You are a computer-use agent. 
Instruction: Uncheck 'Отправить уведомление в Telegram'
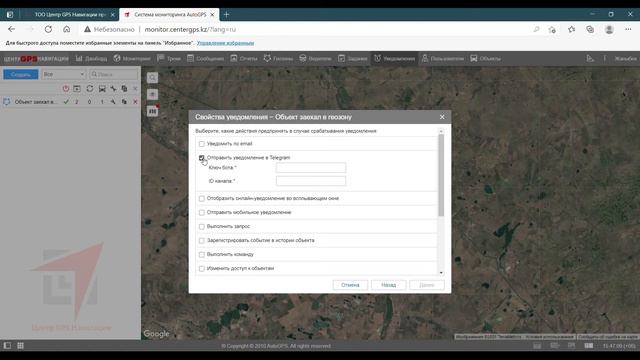click(x=202, y=158)
